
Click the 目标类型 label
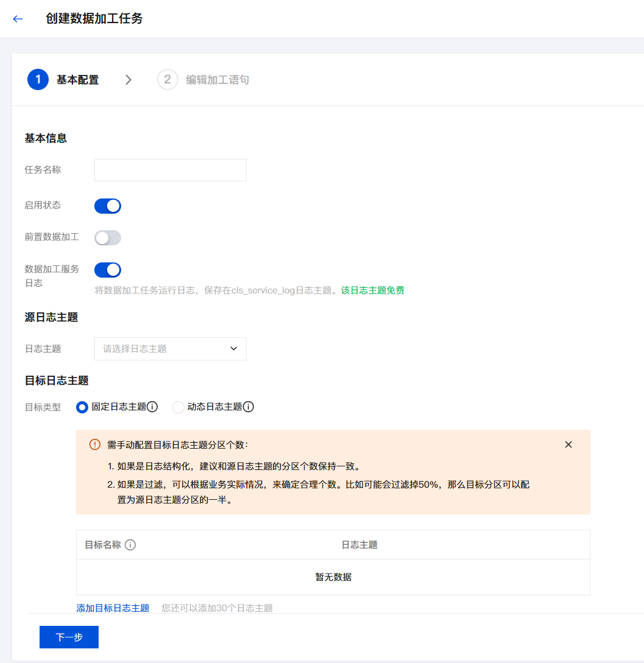tap(43, 407)
